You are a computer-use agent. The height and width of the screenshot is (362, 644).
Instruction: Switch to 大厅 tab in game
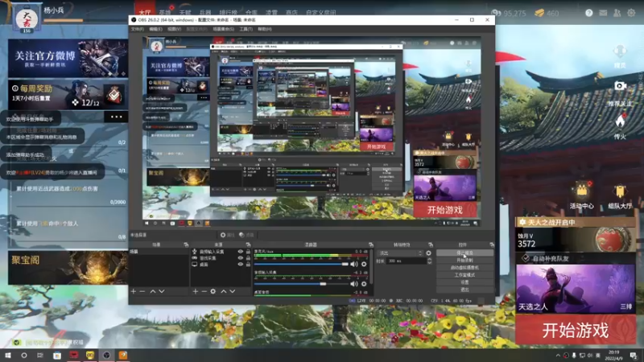pos(145,12)
